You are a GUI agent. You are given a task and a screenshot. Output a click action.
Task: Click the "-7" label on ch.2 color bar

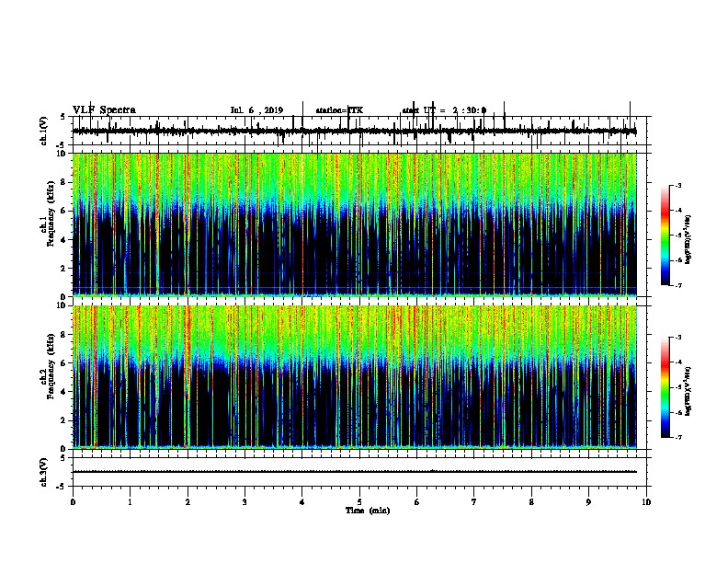[677, 438]
